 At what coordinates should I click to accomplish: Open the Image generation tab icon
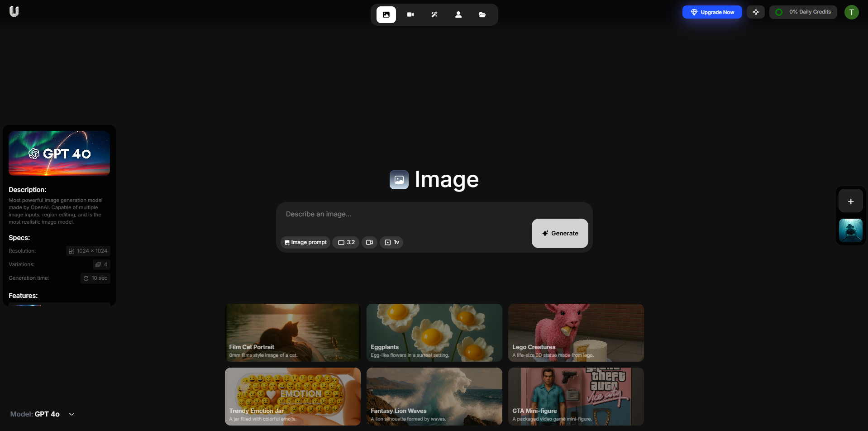386,14
